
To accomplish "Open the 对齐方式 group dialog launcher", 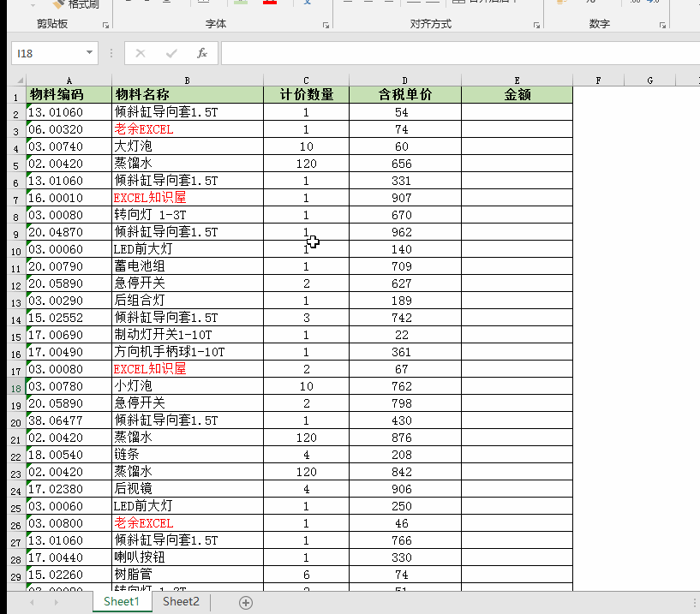I will tap(536, 26).
